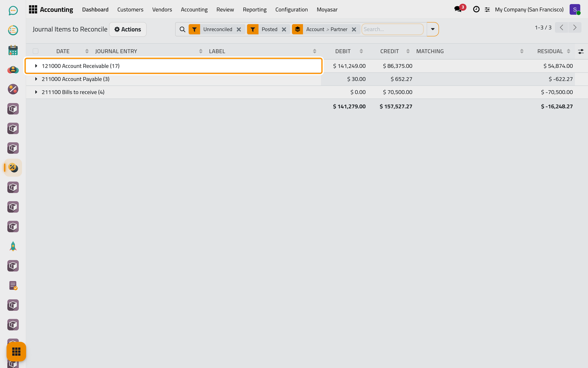
Task: Sort by Date column
Action: [x=63, y=51]
